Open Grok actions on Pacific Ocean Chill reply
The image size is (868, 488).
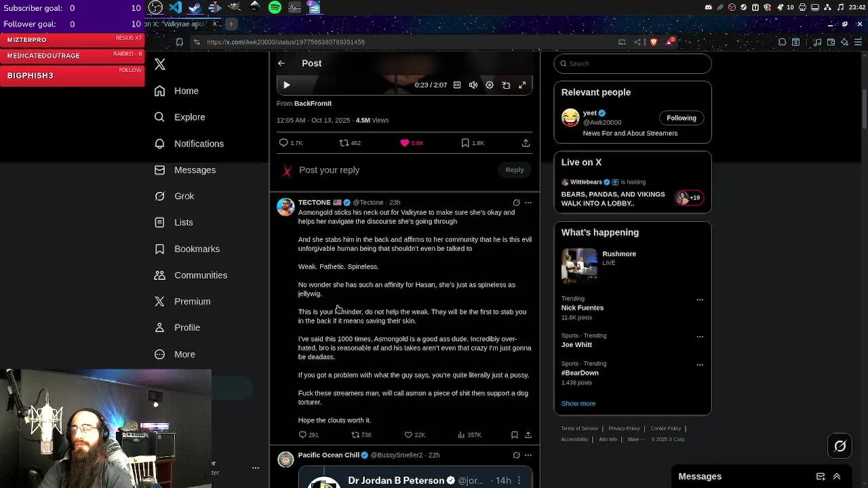point(516,455)
